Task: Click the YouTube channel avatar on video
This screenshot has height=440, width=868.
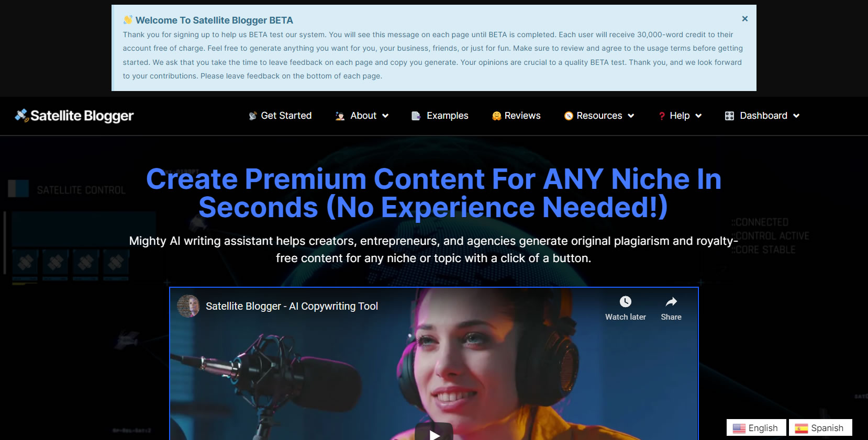Action: pyautogui.click(x=188, y=306)
